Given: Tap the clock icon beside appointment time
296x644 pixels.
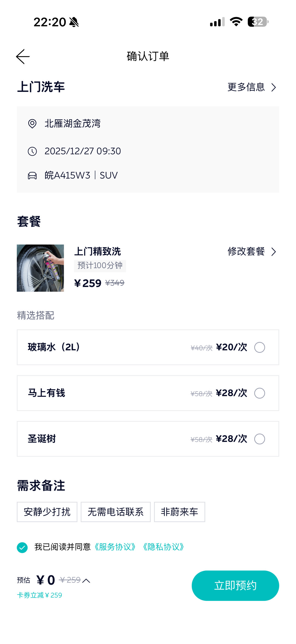Looking at the screenshot, I should tap(32, 151).
